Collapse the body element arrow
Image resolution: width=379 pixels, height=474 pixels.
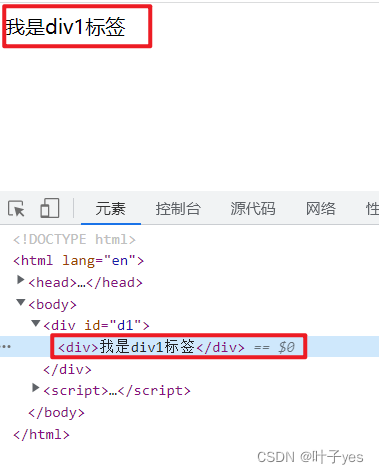click(x=21, y=302)
